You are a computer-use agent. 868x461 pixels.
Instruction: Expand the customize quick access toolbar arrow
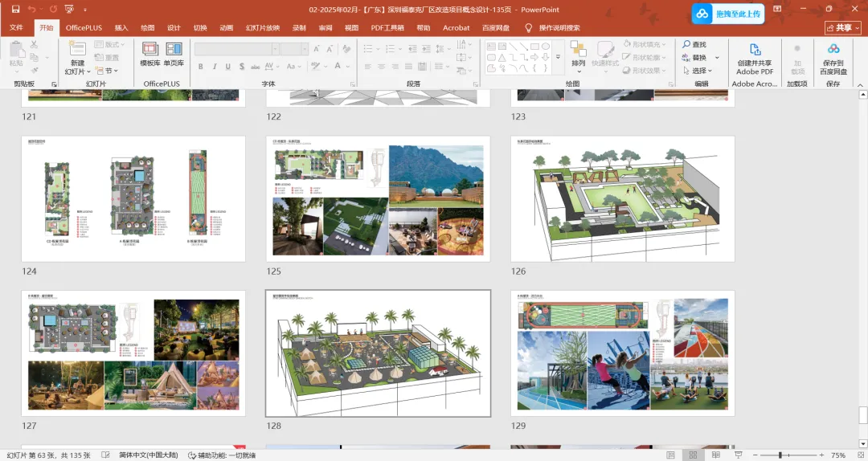[x=84, y=10]
